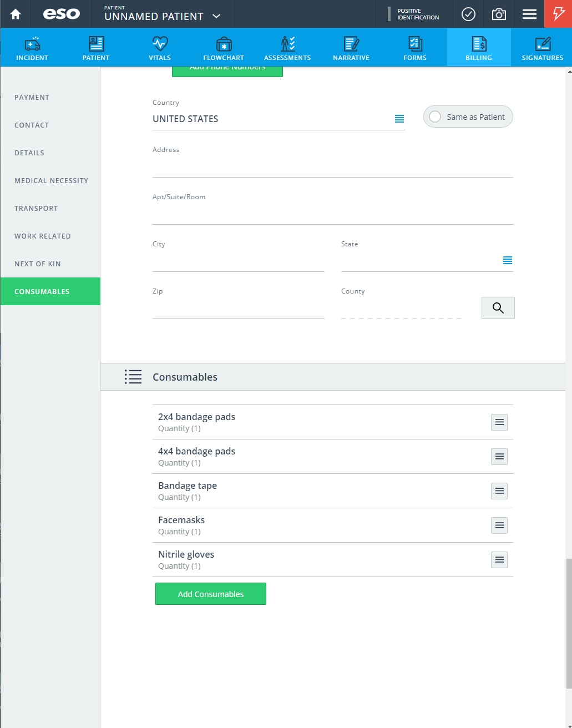Click the vertical scrollbar thumb
The width and height of the screenshot is (572, 728).
(569, 623)
